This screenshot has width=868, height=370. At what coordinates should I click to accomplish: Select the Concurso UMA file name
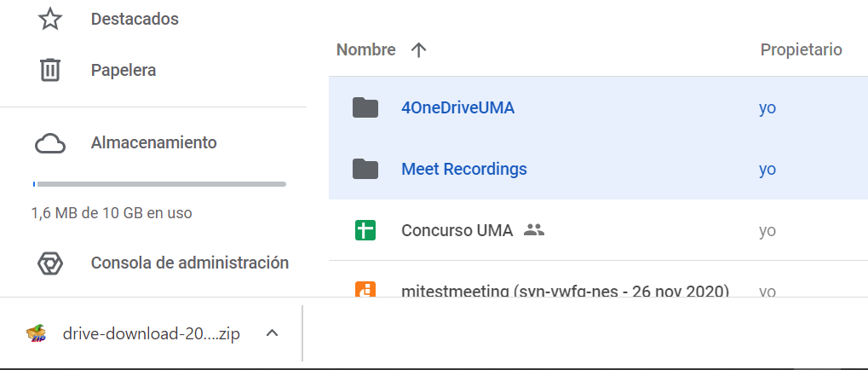coord(457,230)
